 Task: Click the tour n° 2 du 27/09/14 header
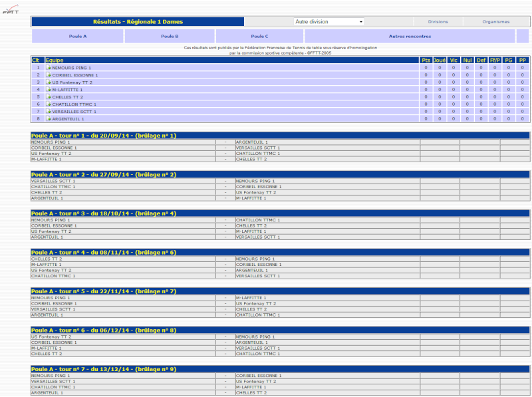click(x=280, y=175)
